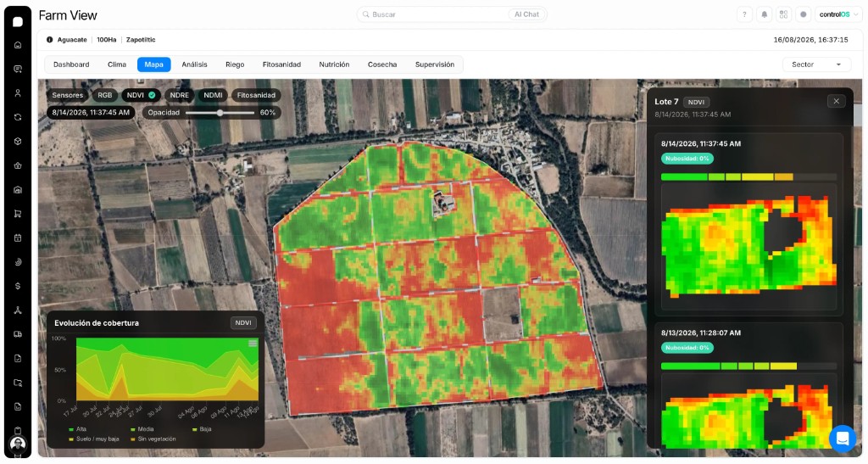Switch to the Dashboard tab
The width and height of the screenshot is (868, 464).
[71, 64]
